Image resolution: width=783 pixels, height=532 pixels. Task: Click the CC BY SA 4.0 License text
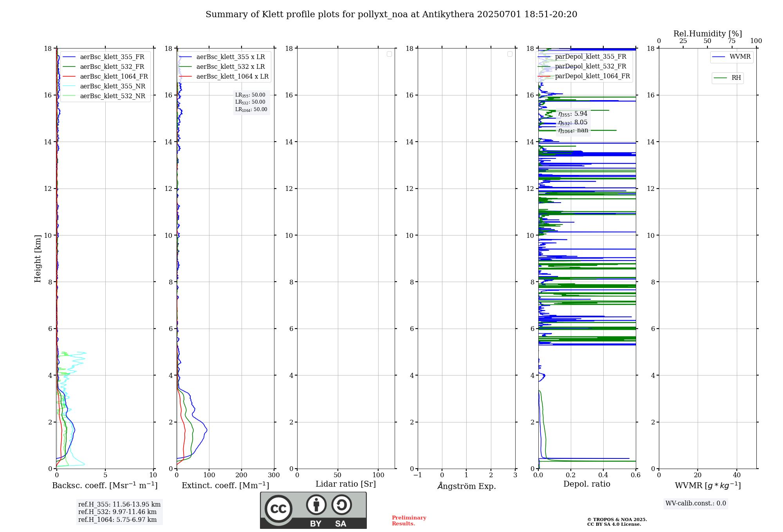tap(614, 525)
